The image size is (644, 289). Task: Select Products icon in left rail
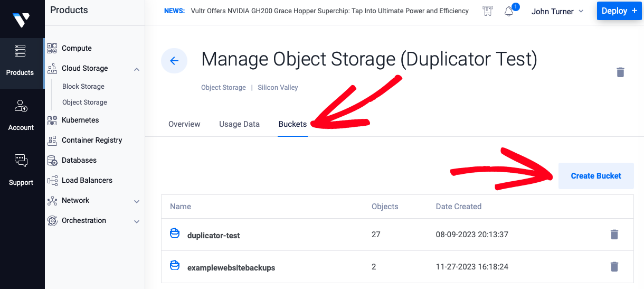click(x=20, y=51)
